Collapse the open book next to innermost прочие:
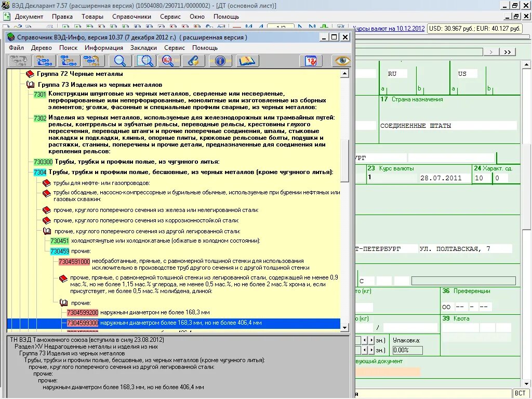This screenshot has width=532, height=399. [63, 303]
